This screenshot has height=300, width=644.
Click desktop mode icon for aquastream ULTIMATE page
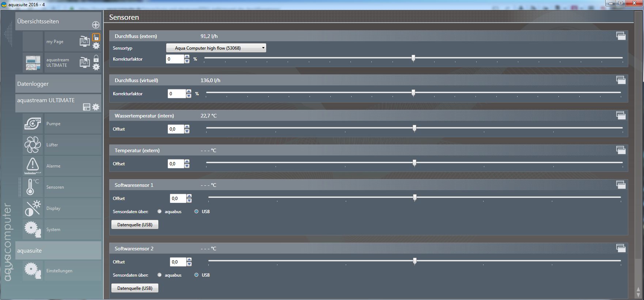click(x=85, y=62)
